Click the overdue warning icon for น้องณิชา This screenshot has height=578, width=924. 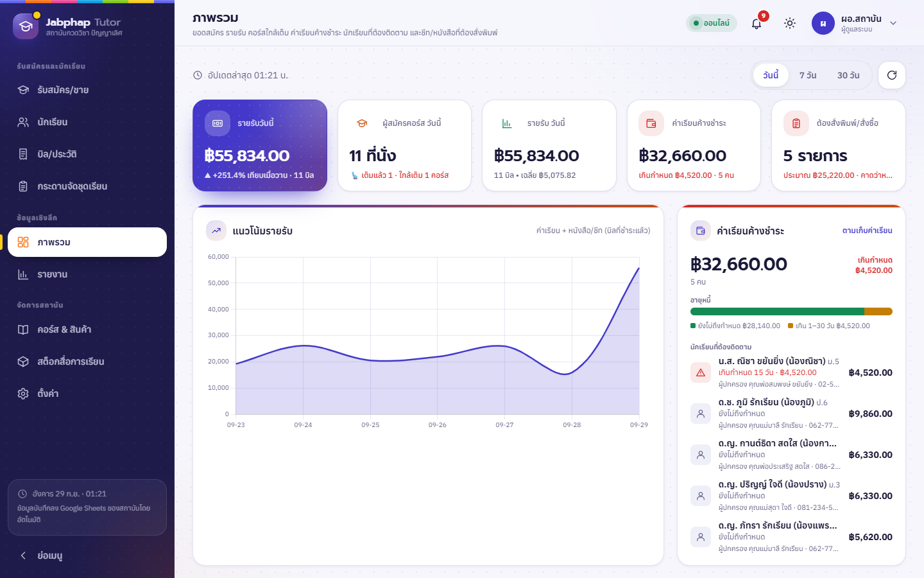tap(701, 372)
